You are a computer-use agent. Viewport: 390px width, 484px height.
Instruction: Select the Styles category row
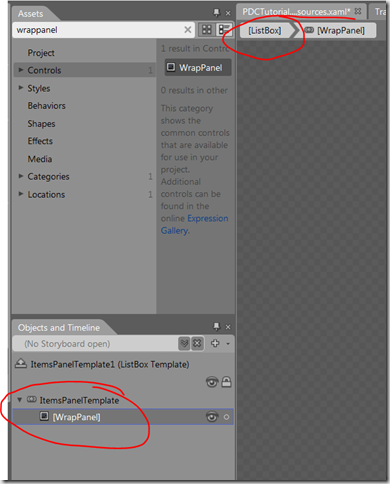(x=85, y=88)
